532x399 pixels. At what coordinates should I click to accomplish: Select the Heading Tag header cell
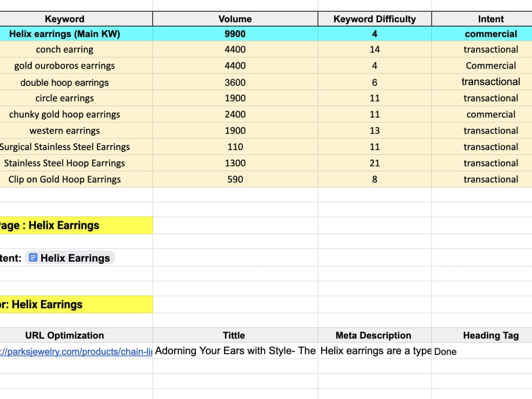[482, 336]
